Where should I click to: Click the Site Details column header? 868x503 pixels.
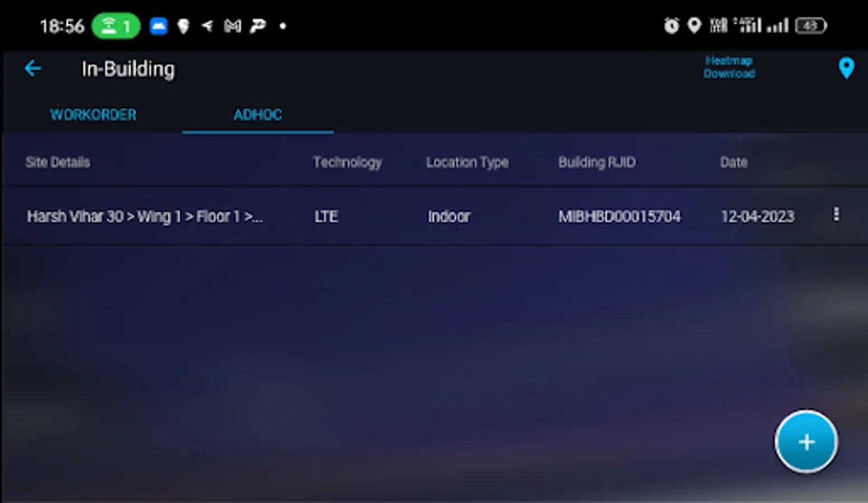click(57, 162)
